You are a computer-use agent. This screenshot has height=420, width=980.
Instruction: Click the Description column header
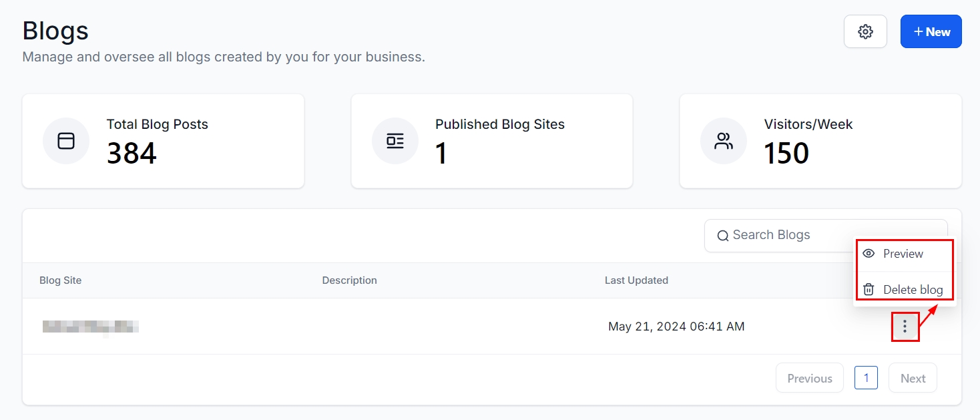349,280
